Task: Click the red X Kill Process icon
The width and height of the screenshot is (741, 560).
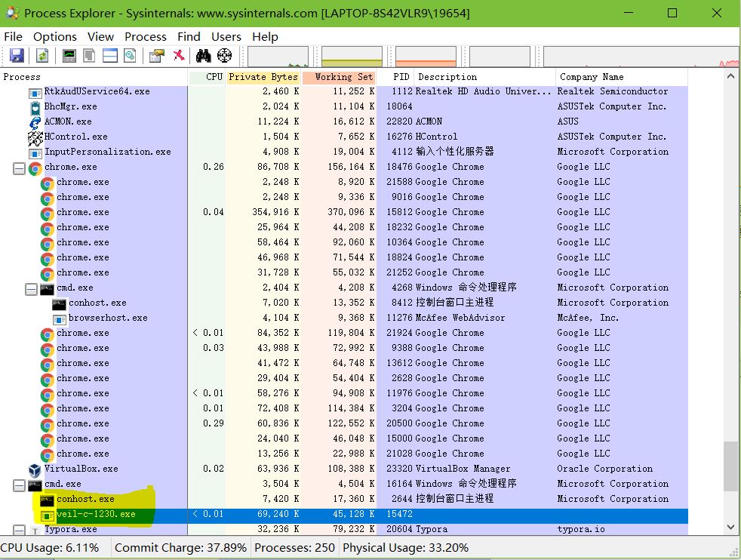Action: (x=179, y=55)
